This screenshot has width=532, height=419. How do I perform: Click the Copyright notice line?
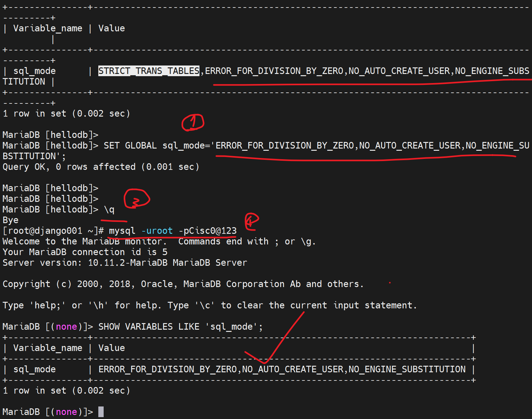(183, 284)
